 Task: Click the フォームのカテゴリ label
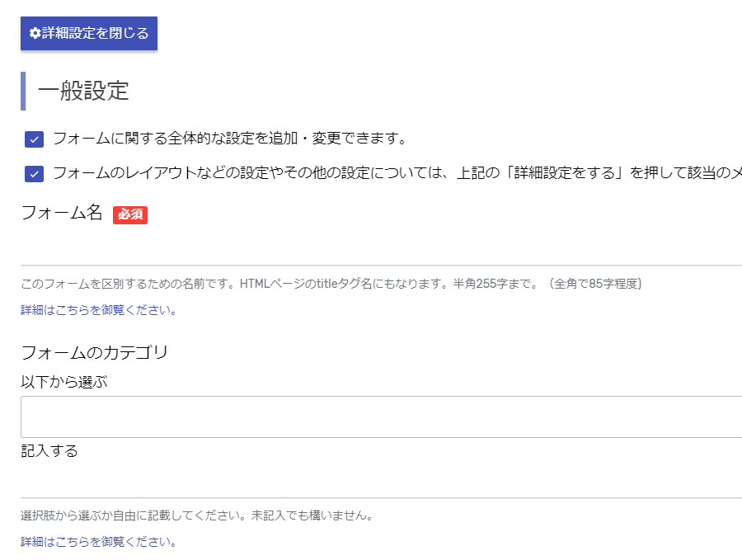point(95,352)
